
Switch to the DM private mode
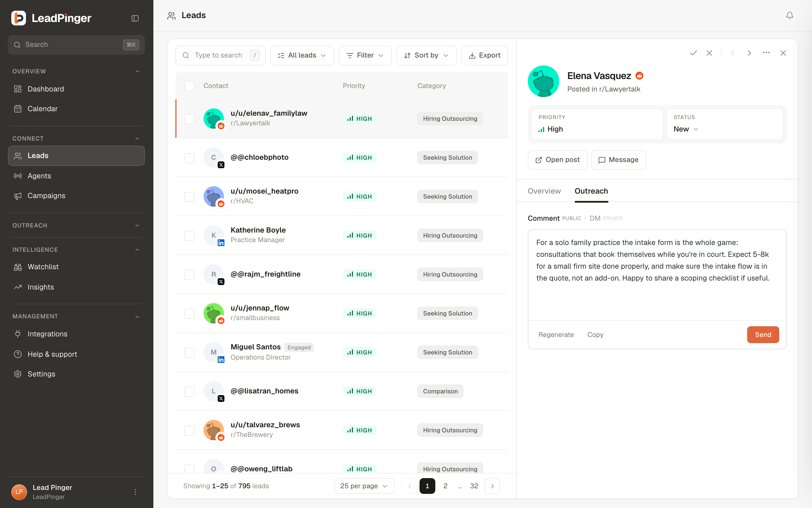tap(606, 218)
